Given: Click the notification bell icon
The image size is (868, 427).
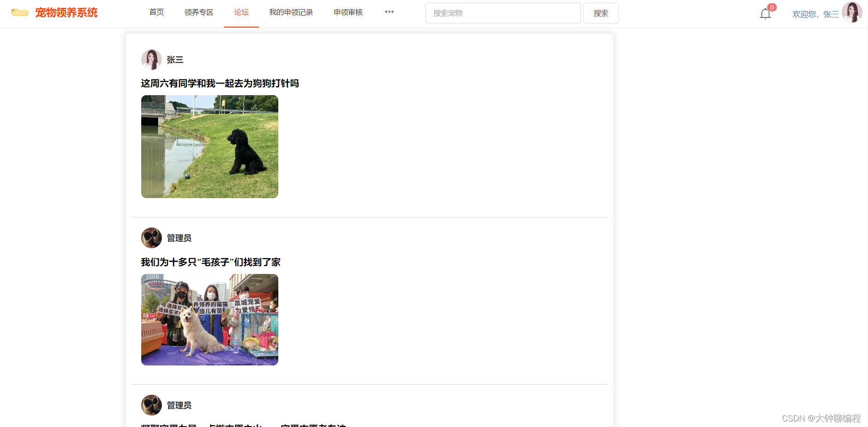Looking at the screenshot, I should click(765, 14).
